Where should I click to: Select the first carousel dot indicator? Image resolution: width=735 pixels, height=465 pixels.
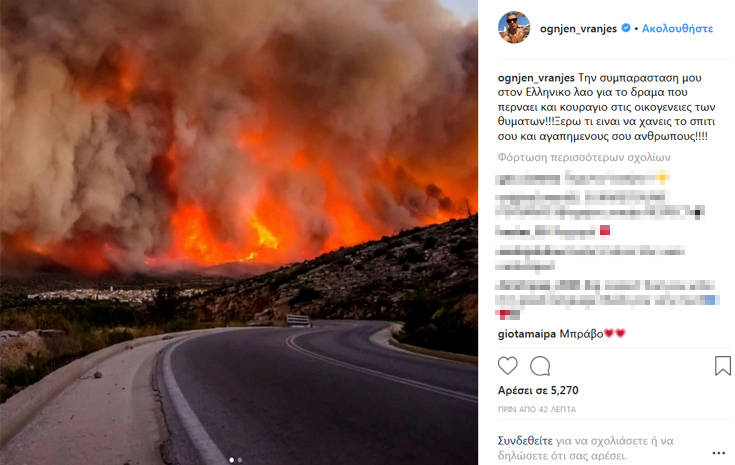232,460
